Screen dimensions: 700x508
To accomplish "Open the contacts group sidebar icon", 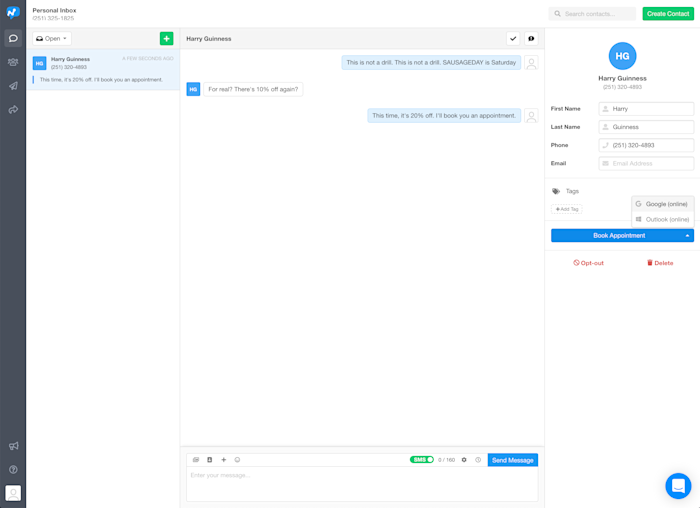I will (x=13, y=62).
